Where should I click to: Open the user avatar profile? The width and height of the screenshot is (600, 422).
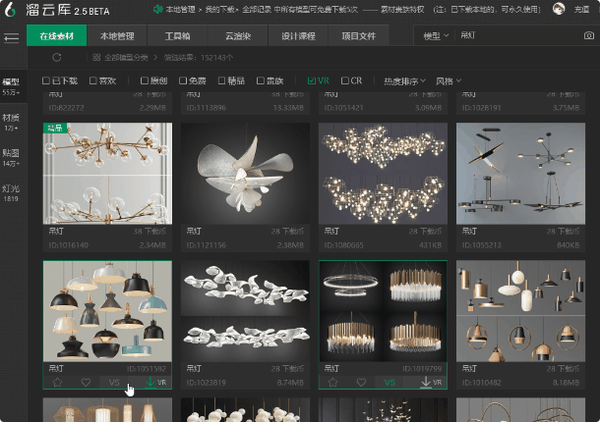(x=559, y=9)
